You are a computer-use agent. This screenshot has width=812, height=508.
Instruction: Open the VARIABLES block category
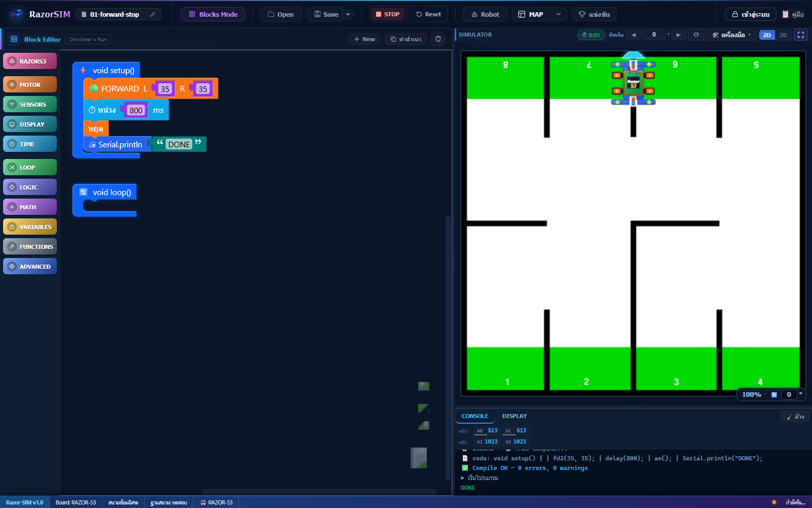point(30,227)
